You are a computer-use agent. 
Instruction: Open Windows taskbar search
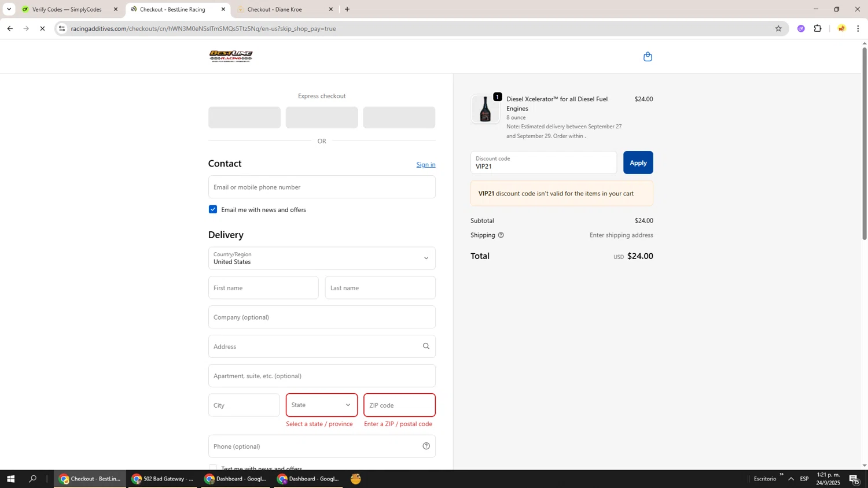pyautogui.click(x=33, y=479)
